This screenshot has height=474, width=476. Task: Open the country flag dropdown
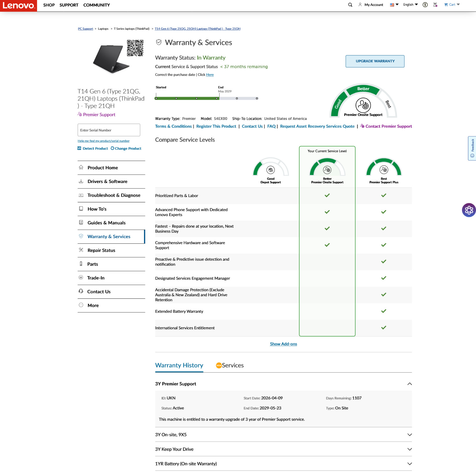pyautogui.click(x=394, y=5)
